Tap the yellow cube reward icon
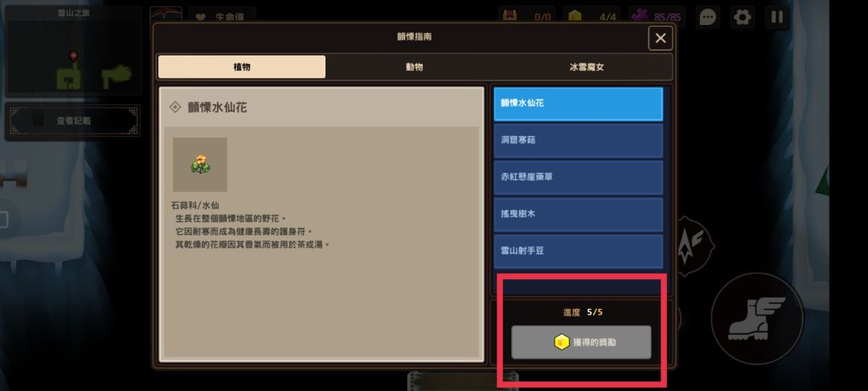The height and width of the screenshot is (391, 868). point(561,342)
